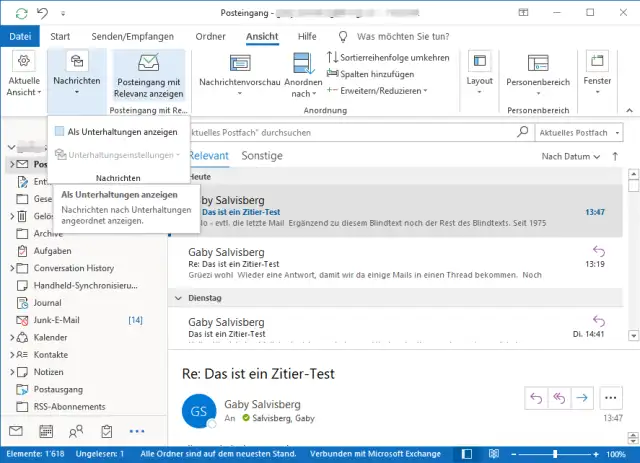
Task: Open the Nachrichtenvorschau ribbon option
Action: pos(238,72)
